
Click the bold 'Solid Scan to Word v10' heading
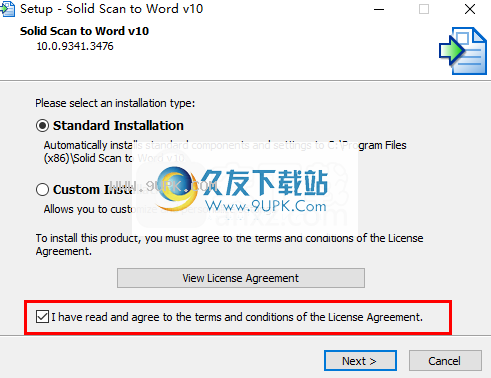(84, 31)
